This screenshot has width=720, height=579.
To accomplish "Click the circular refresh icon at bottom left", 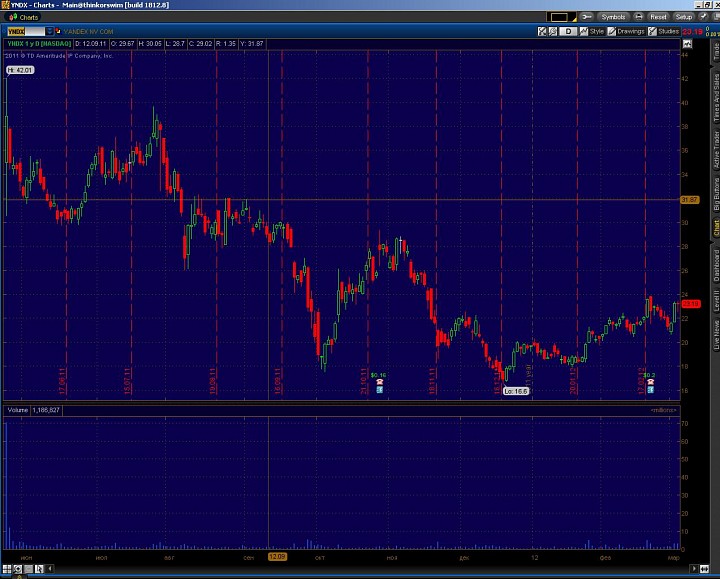I will tap(17, 569).
